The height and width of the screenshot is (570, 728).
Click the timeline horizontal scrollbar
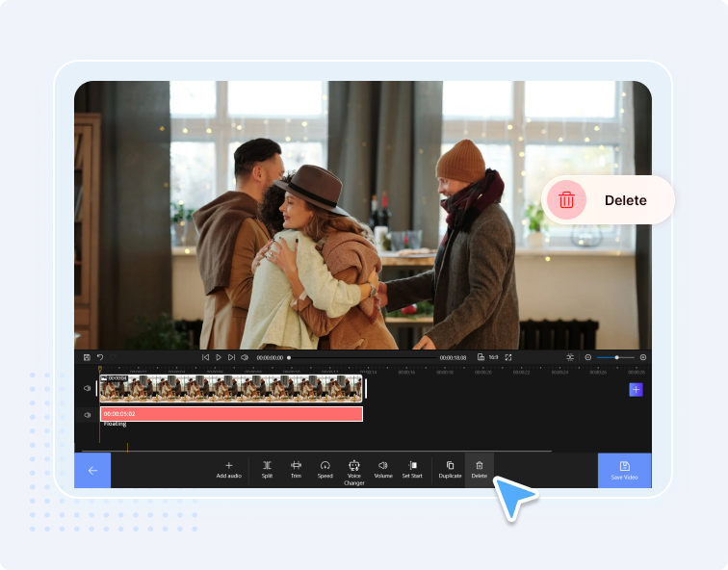317,451
